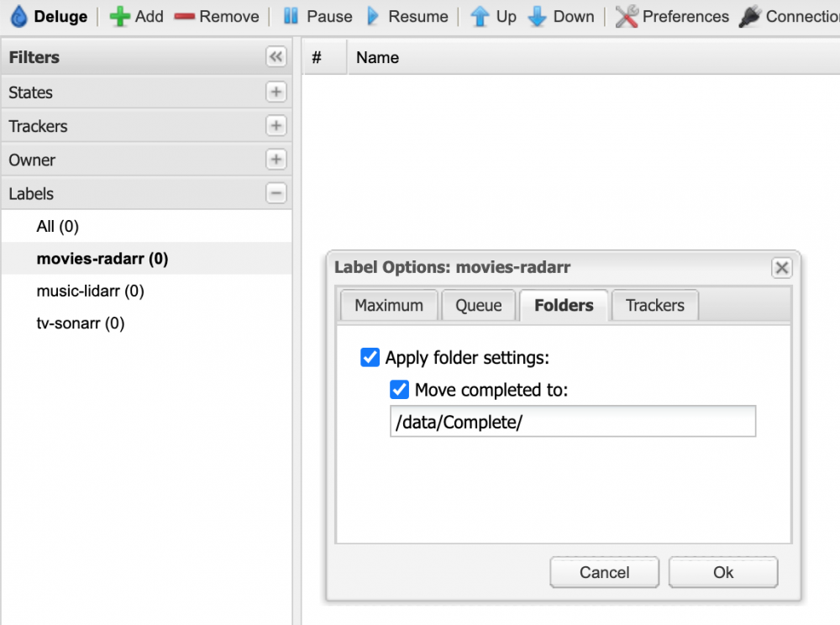Open Connection Manager plug icon
840x625 pixels.
[x=750, y=16]
